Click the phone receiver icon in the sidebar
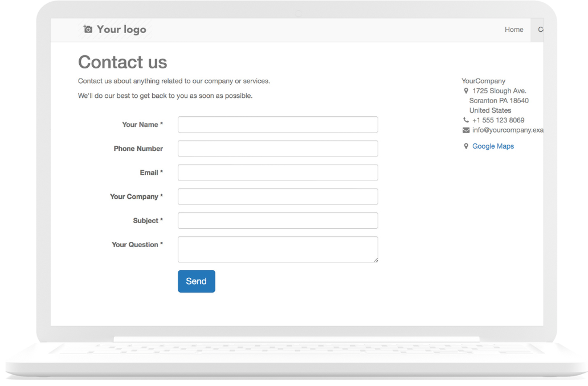Screen dimensions: 588x386 tap(465, 120)
